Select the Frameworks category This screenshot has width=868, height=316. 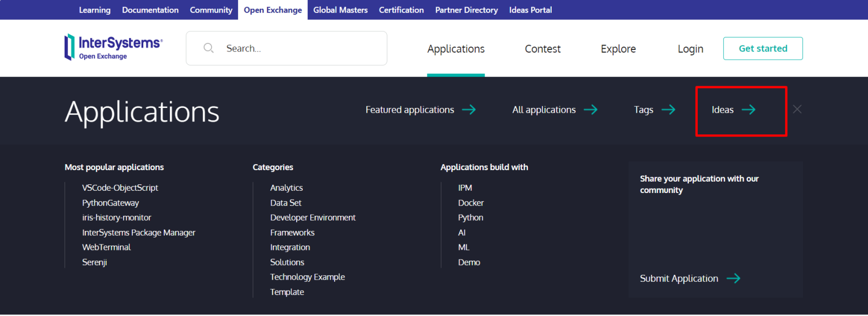coord(292,233)
